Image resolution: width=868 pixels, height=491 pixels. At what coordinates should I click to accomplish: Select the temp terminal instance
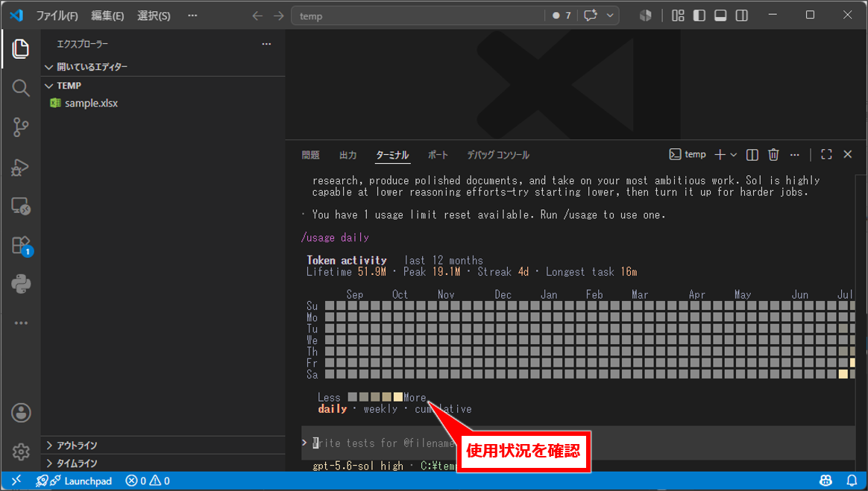click(x=688, y=154)
